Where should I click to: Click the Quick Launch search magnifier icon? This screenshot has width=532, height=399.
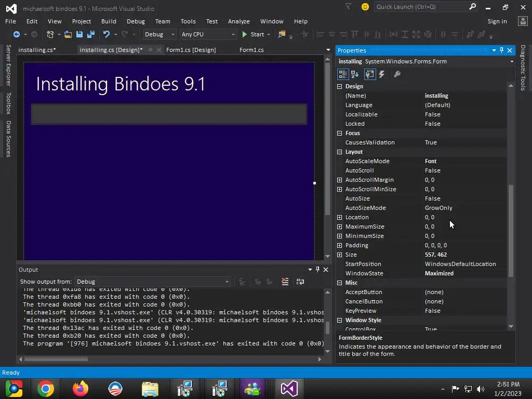click(x=472, y=6)
